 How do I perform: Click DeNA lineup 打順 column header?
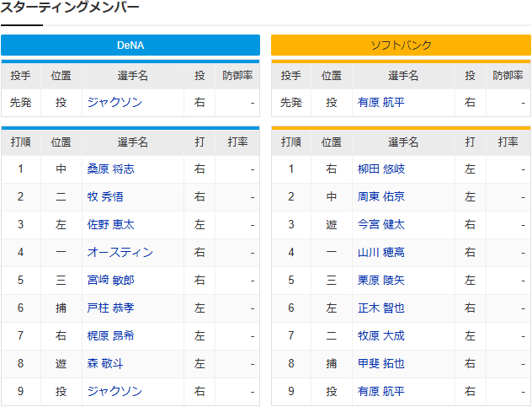coord(21,142)
